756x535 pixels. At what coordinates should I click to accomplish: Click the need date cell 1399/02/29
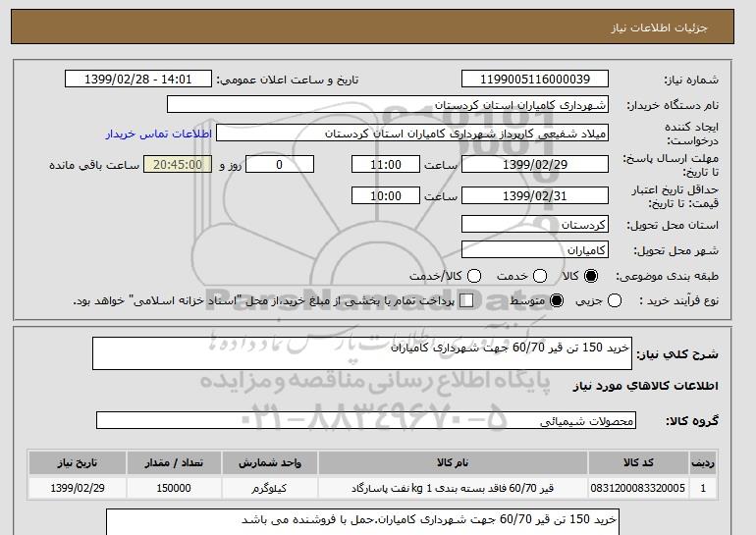tap(78, 488)
